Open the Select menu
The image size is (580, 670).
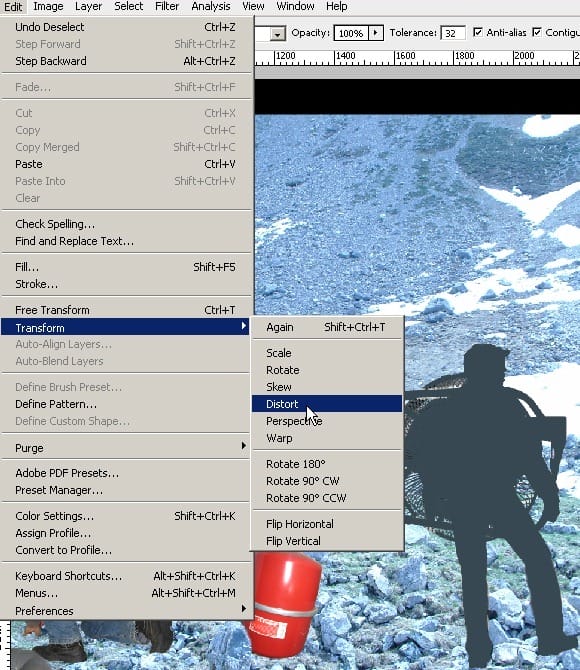coord(128,6)
